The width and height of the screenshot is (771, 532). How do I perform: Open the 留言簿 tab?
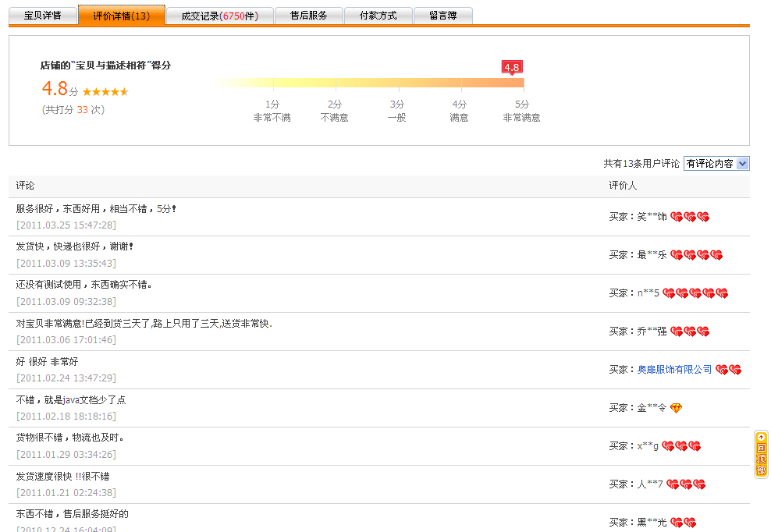[x=443, y=16]
